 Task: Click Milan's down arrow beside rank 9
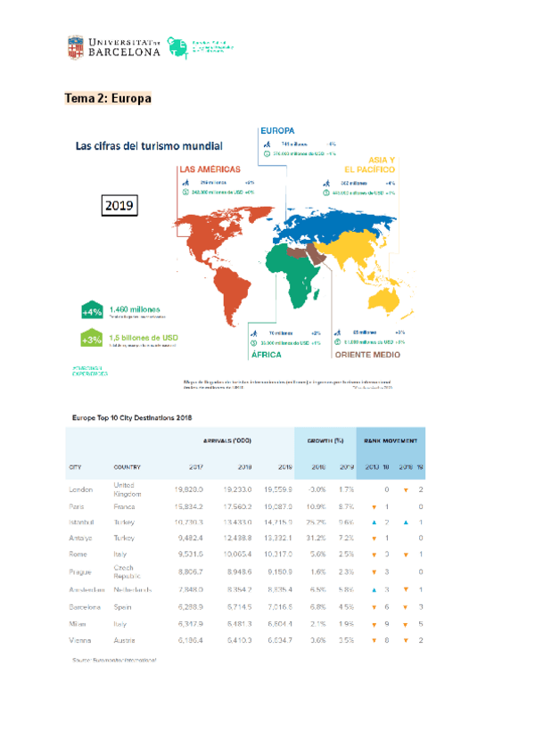tap(374, 625)
